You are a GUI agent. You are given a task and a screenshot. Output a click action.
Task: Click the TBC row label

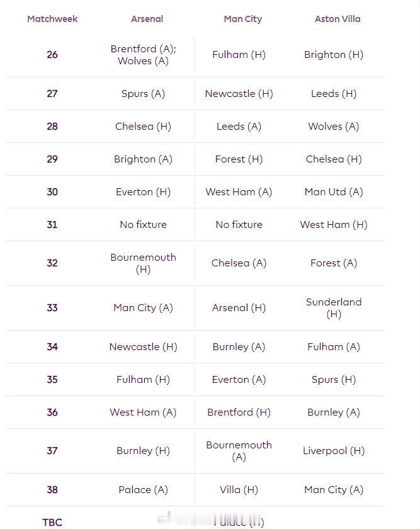52,522
